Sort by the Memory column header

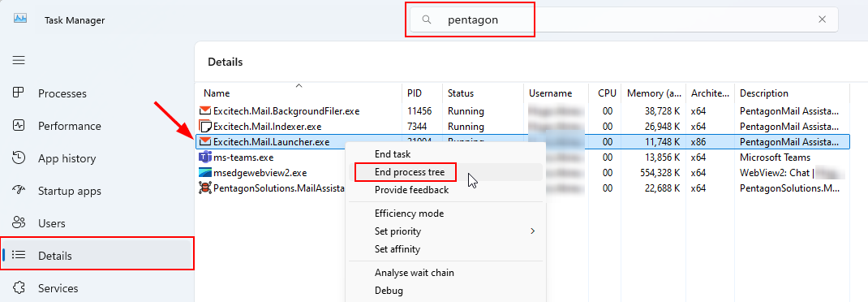click(654, 93)
